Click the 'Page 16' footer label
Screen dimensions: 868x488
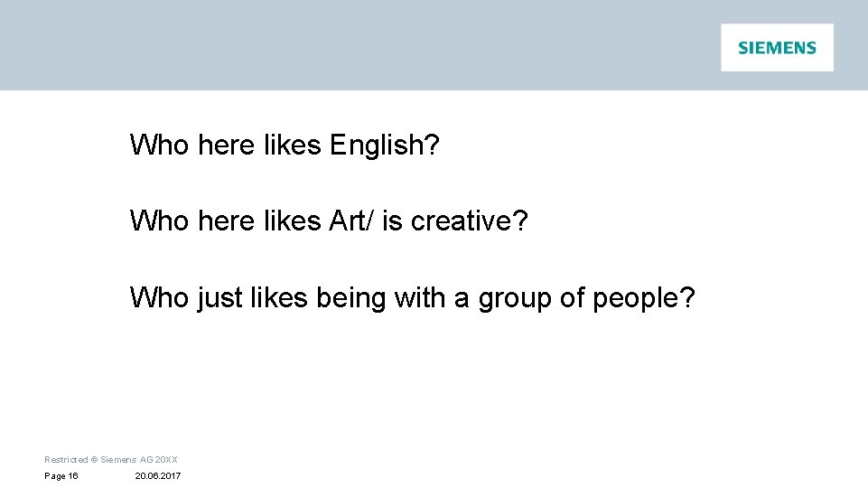61,476
